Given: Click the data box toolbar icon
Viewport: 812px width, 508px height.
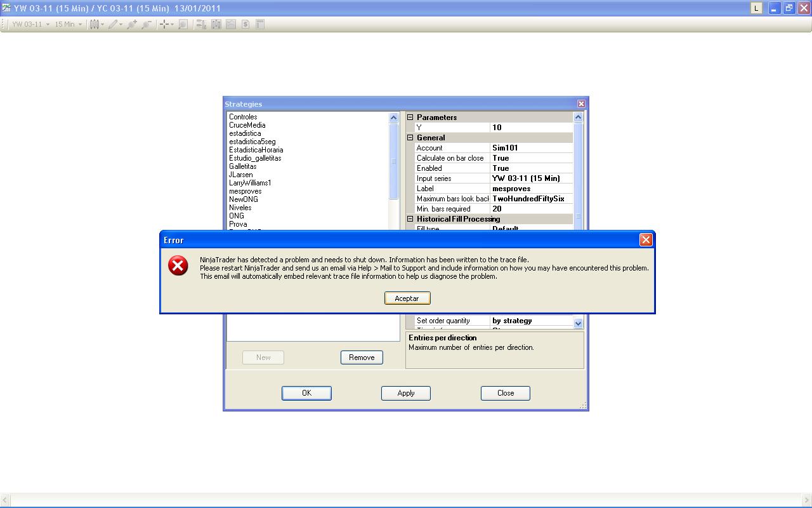Looking at the screenshot, I should (x=201, y=24).
